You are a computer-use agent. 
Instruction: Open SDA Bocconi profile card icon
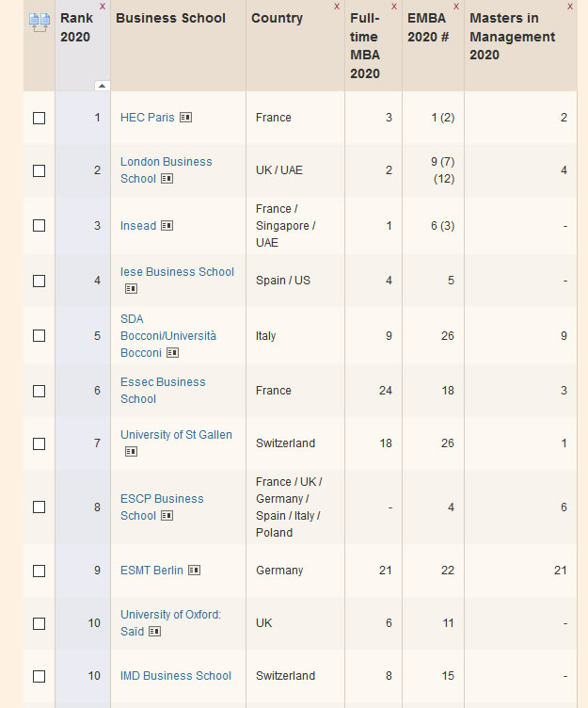172,353
